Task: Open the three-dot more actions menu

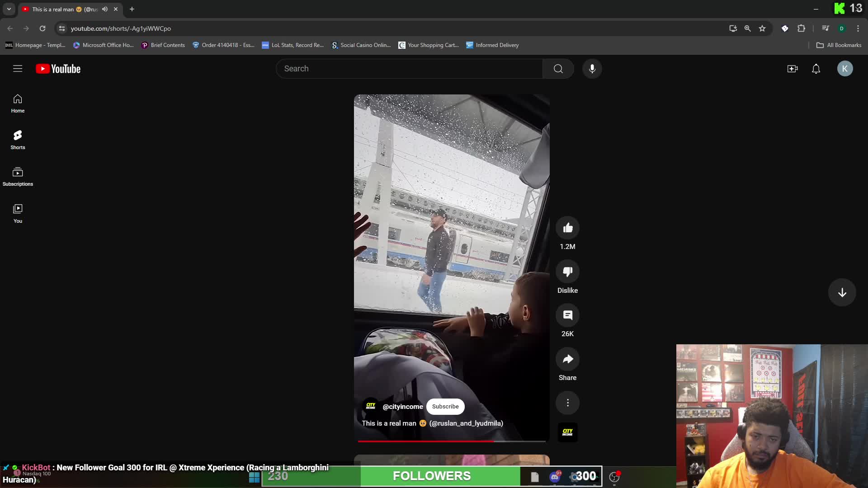Action: click(568, 403)
